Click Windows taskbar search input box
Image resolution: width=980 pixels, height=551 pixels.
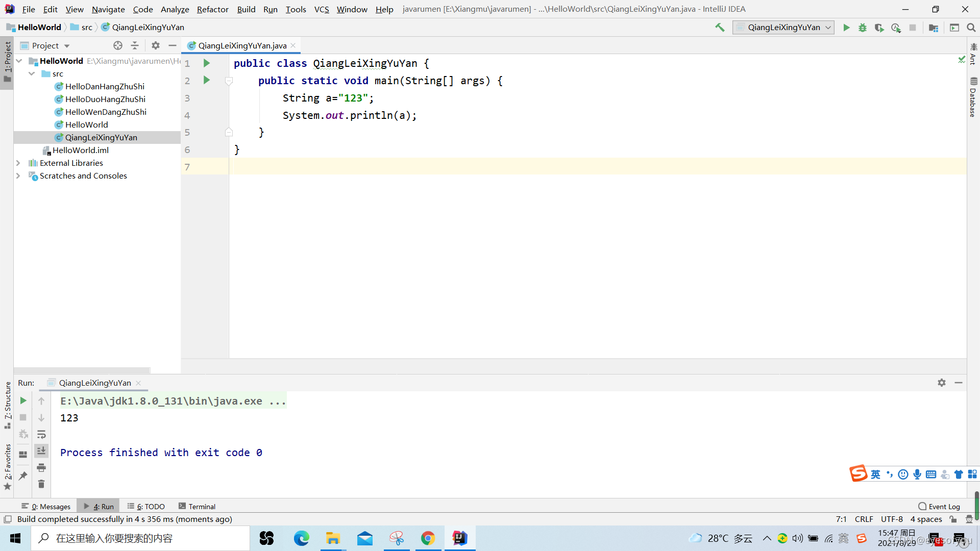pyautogui.click(x=140, y=538)
